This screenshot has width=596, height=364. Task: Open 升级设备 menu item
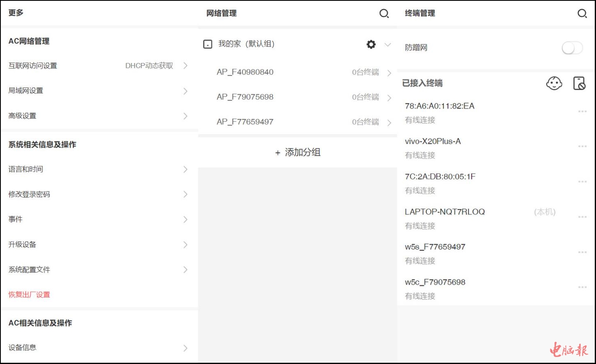coord(98,244)
